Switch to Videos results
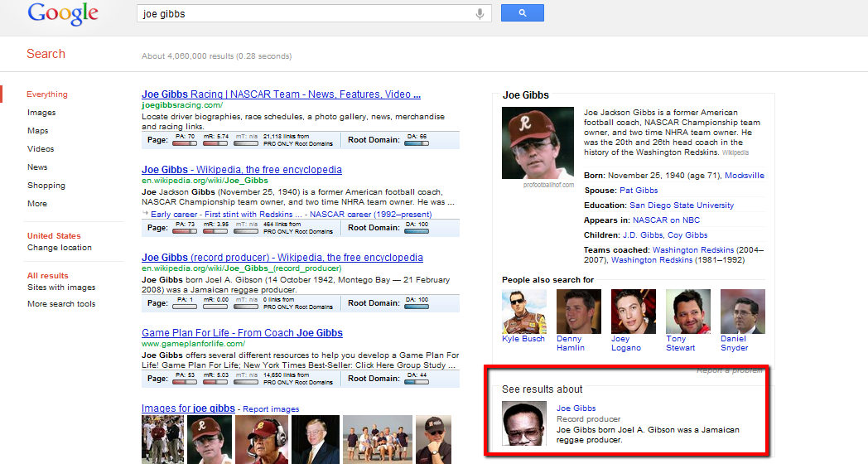The image size is (868, 464). coord(41,149)
